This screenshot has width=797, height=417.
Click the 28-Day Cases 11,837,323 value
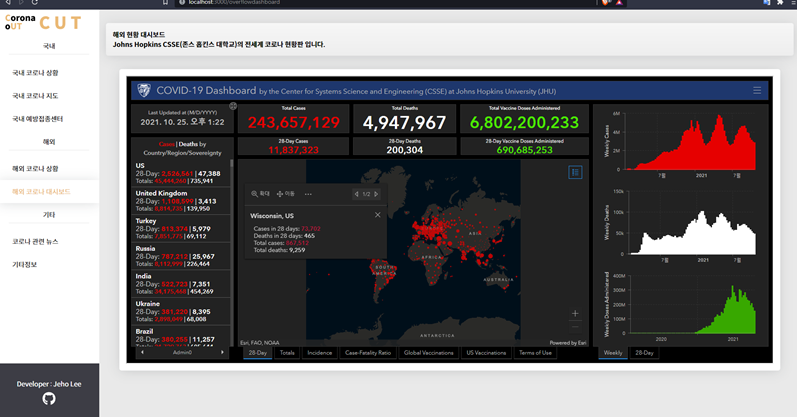[x=293, y=150]
